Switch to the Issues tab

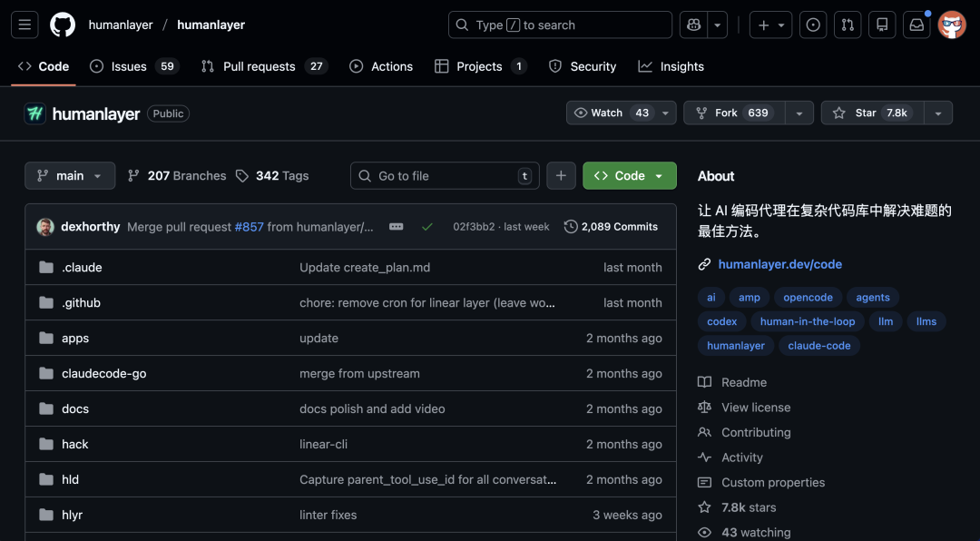click(x=134, y=66)
